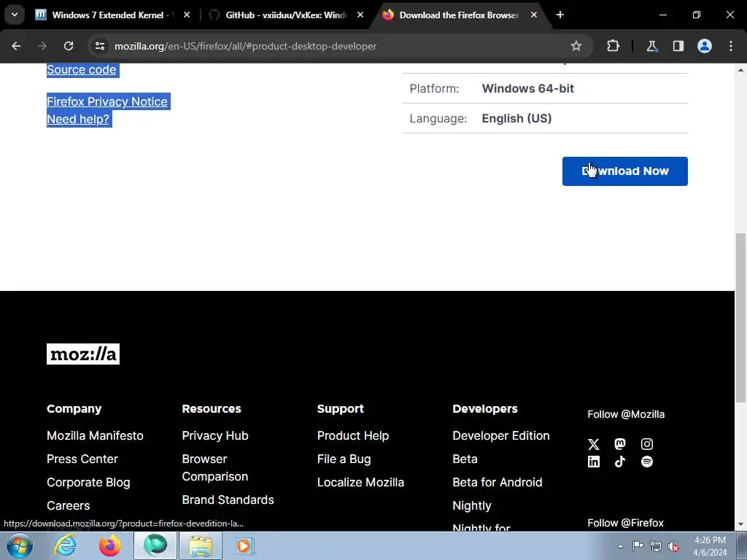Click the Need help? link
747x560 pixels.
point(78,119)
